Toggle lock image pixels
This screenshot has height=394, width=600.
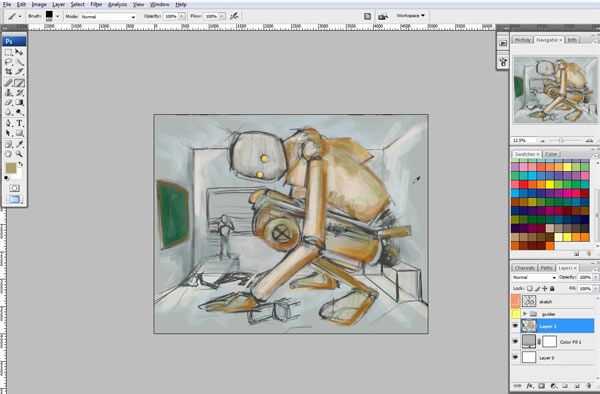tap(537, 288)
